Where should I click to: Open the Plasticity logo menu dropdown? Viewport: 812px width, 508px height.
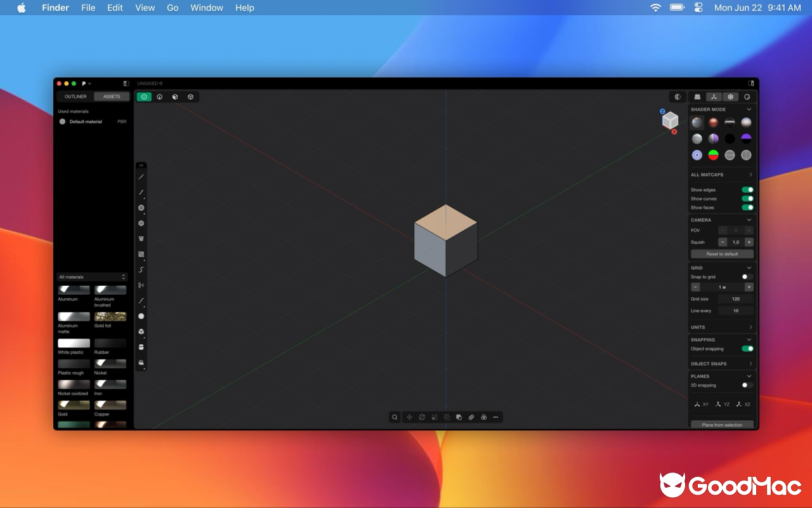tap(87, 83)
